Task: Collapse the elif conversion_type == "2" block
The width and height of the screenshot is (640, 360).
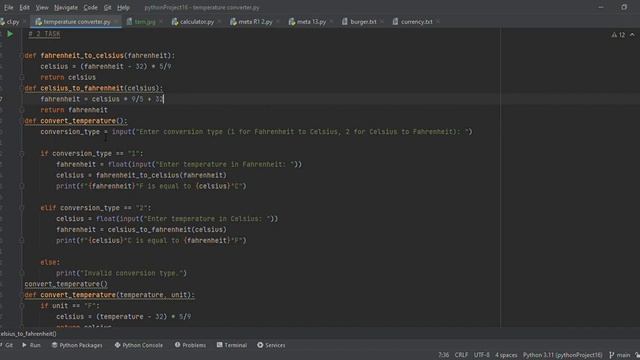Action: 22,208
